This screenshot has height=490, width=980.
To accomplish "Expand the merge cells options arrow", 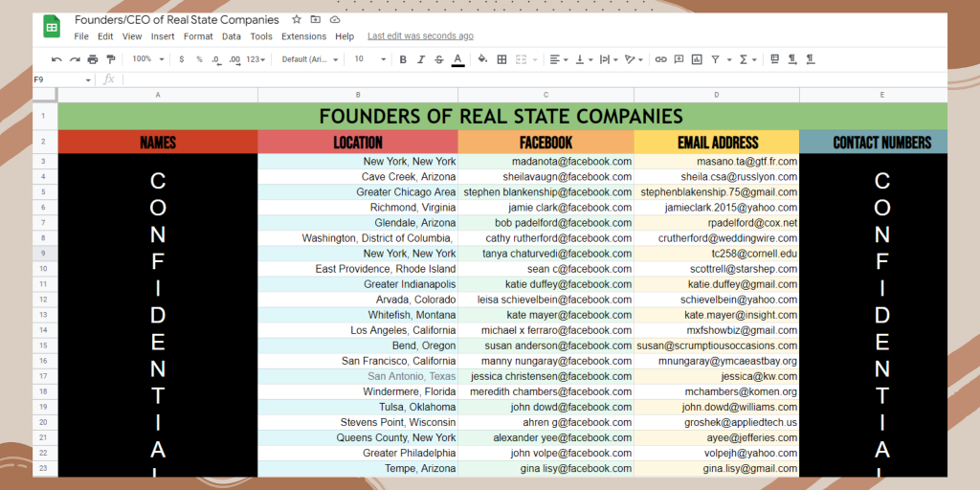I will [x=536, y=59].
